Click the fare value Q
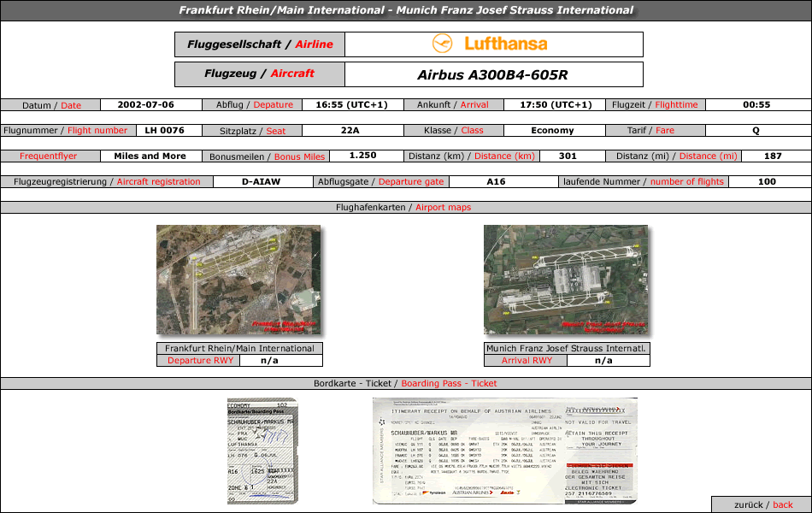This screenshot has width=812, height=513. coord(756,131)
